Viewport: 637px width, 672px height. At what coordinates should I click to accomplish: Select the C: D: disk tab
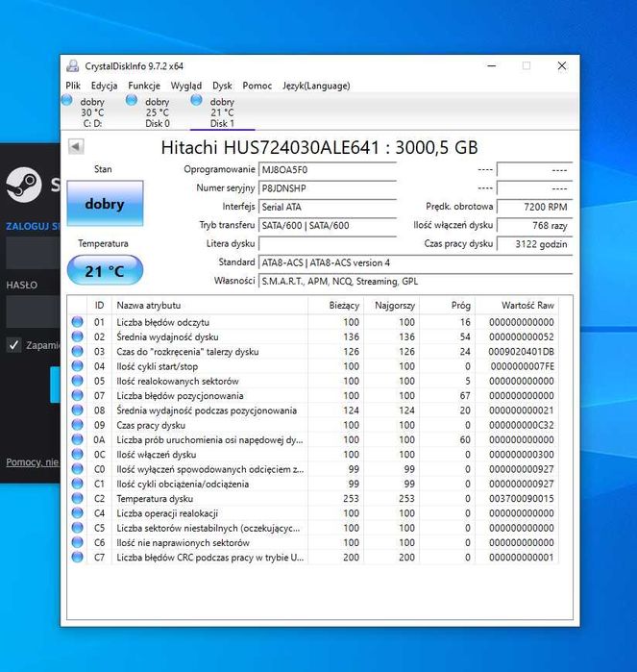coord(92,112)
